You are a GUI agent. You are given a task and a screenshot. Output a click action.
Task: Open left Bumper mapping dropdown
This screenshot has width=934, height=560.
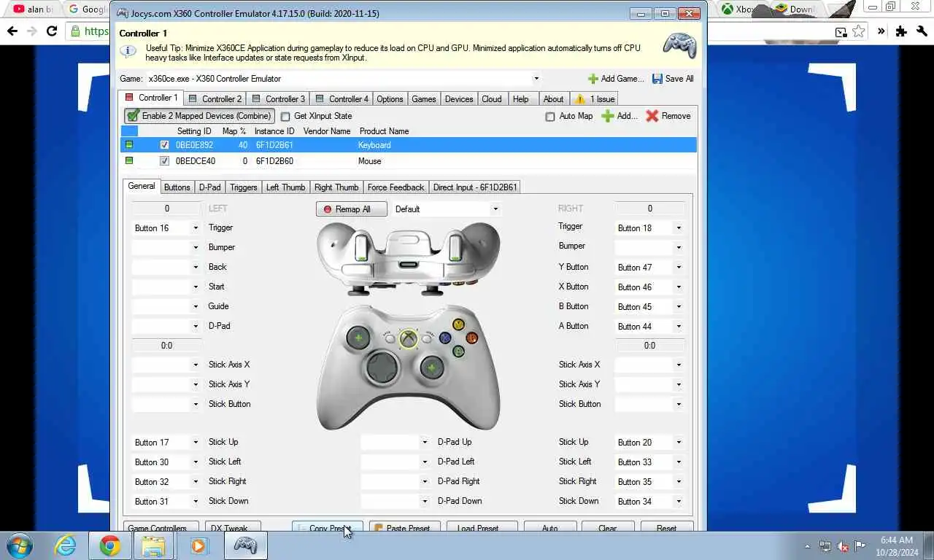tap(196, 248)
